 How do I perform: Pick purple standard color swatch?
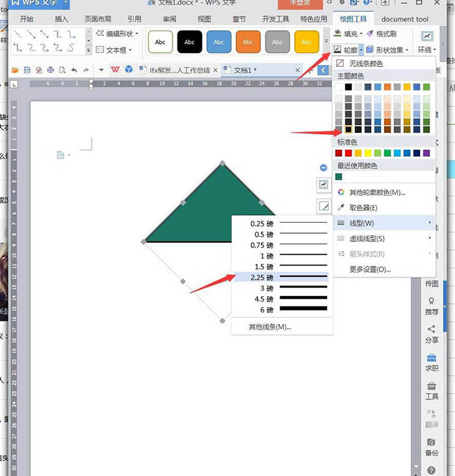426,153
